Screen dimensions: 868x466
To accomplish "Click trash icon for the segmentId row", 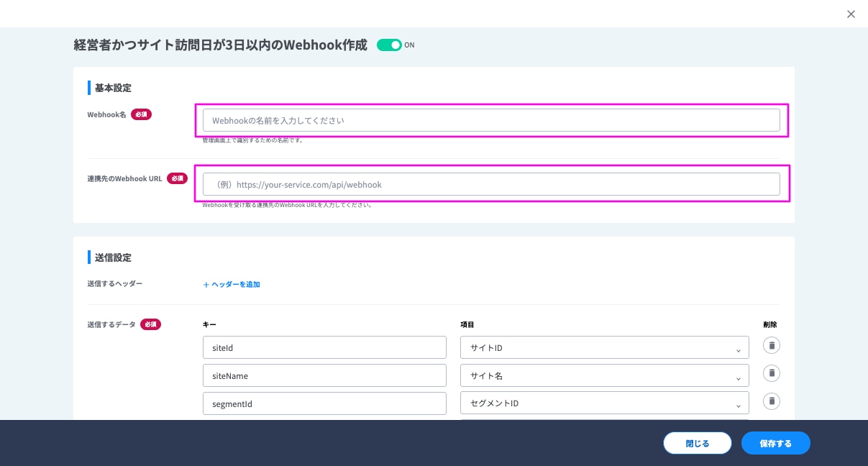I will 772,401.
